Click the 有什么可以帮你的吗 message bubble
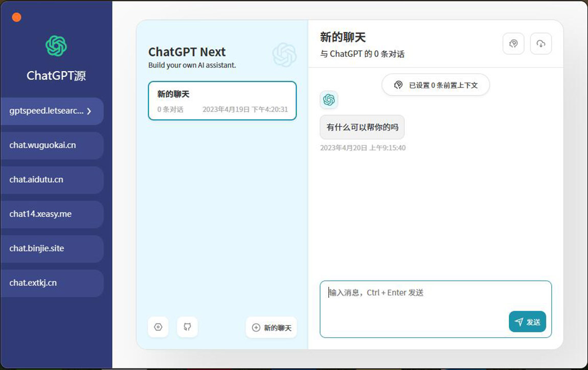The image size is (588, 370). click(x=361, y=127)
